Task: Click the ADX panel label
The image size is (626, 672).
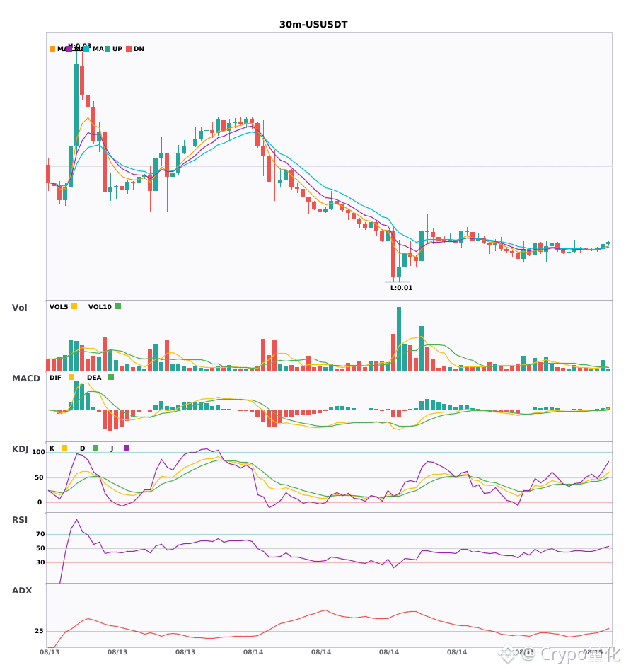Action: click(x=22, y=591)
